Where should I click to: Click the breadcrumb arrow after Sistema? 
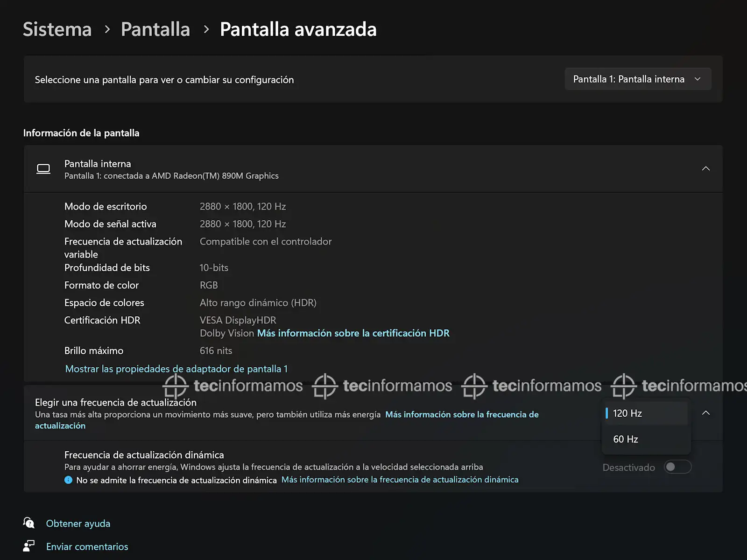pyautogui.click(x=107, y=29)
